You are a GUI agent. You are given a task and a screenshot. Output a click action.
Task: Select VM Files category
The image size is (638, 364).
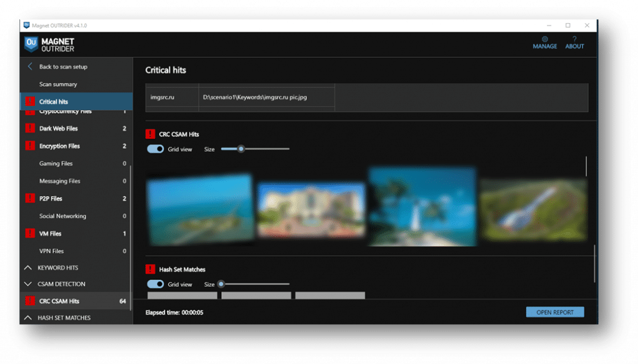tap(76, 233)
